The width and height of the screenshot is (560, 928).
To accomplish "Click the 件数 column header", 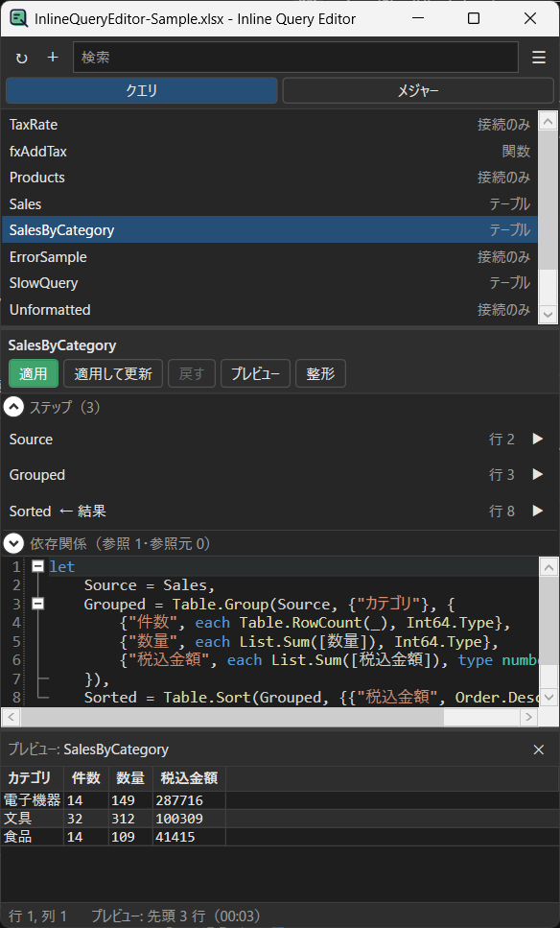I will pyautogui.click(x=85, y=777).
